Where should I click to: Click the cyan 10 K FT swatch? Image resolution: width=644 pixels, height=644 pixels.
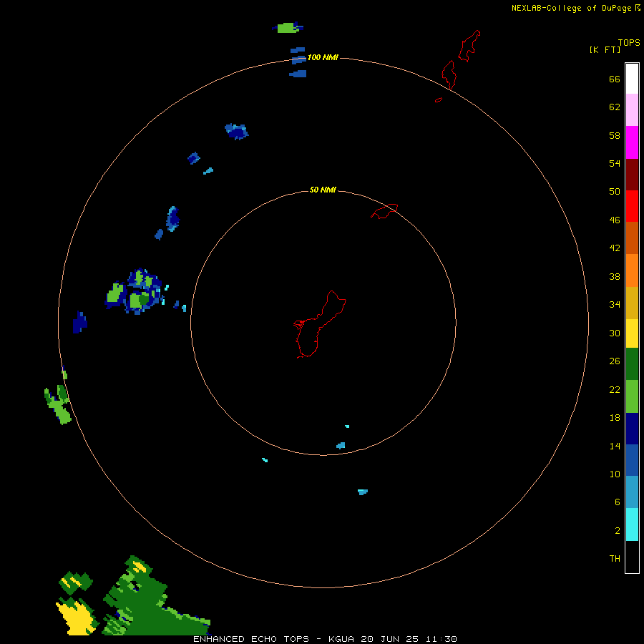coord(632,525)
